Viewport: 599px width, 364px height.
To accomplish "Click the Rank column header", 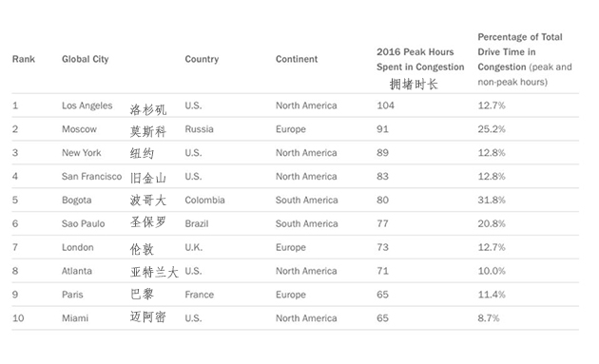I will 24,59.
